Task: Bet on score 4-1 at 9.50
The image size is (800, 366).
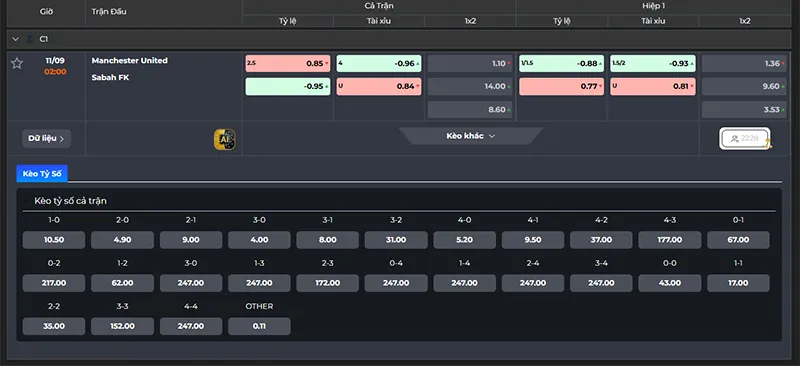Action: 533,240
